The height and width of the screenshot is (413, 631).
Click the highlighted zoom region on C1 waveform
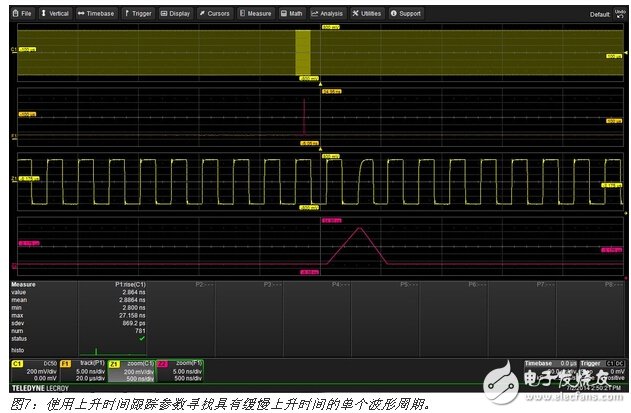(x=303, y=52)
